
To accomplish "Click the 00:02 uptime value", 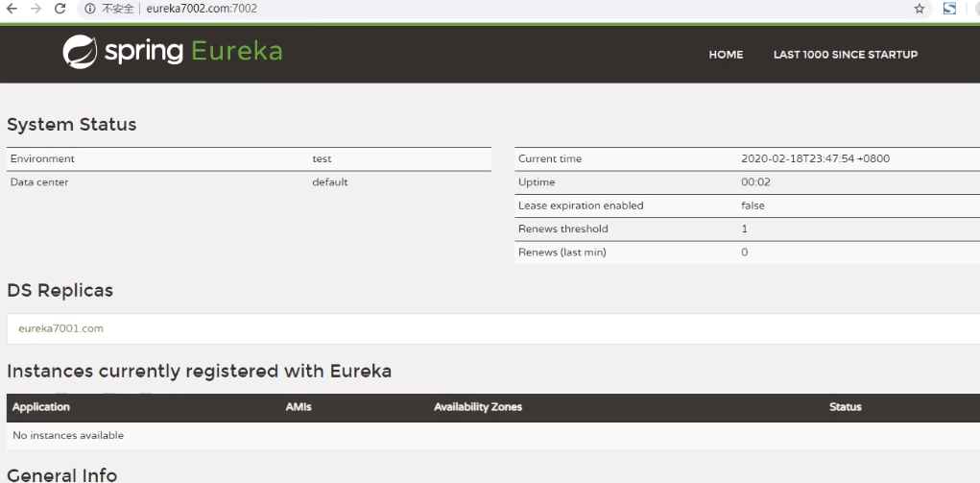I will (x=755, y=182).
